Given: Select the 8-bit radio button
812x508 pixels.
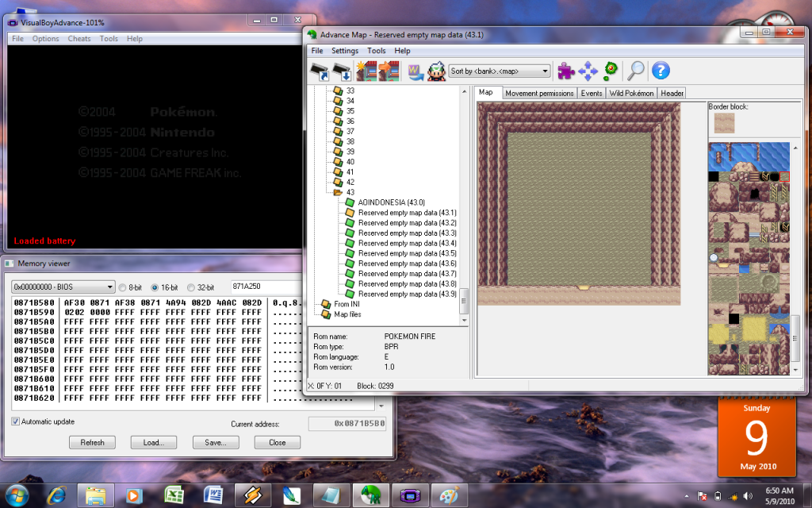Looking at the screenshot, I should tap(123, 287).
